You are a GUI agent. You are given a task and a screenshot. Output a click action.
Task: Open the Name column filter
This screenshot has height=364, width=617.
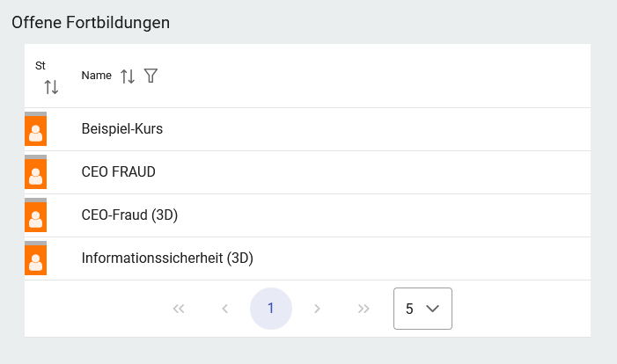pos(151,76)
